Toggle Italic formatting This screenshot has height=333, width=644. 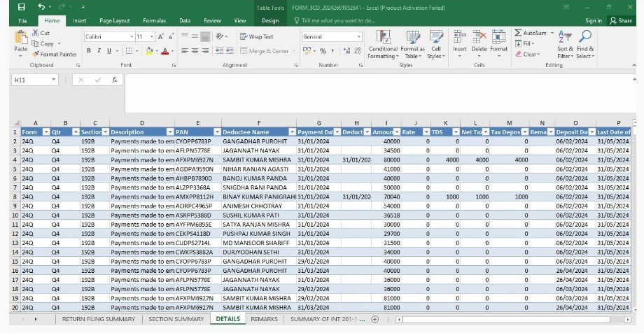tap(99, 51)
